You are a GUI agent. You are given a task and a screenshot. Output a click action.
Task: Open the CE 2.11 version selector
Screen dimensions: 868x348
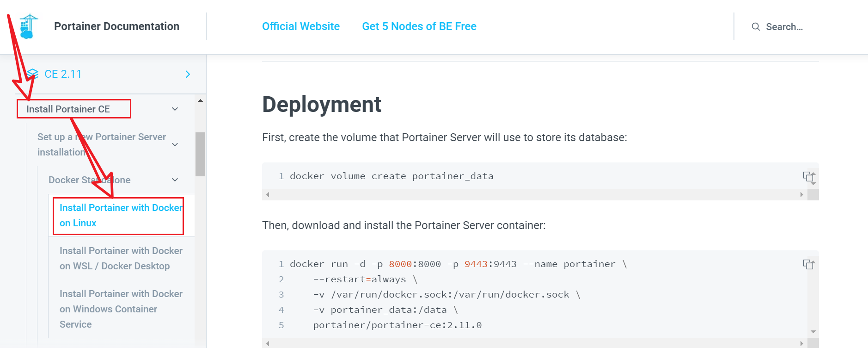click(x=109, y=74)
